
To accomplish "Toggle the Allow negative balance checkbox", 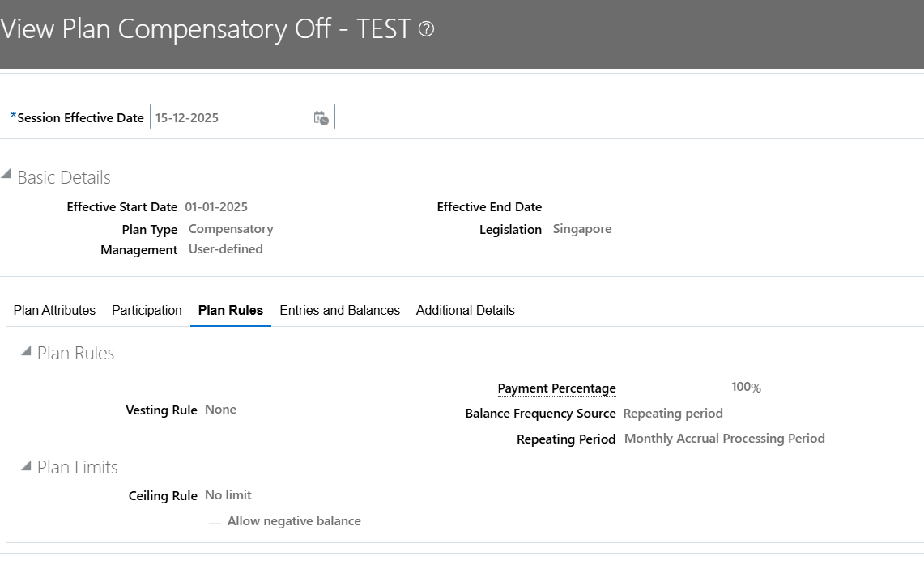I will [x=215, y=523].
